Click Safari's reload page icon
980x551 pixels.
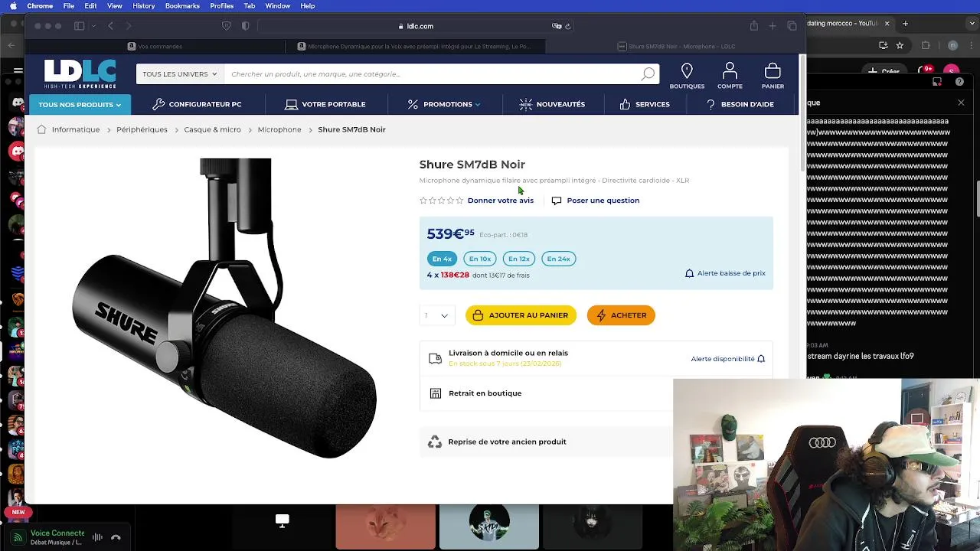click(x=567, y=26)
